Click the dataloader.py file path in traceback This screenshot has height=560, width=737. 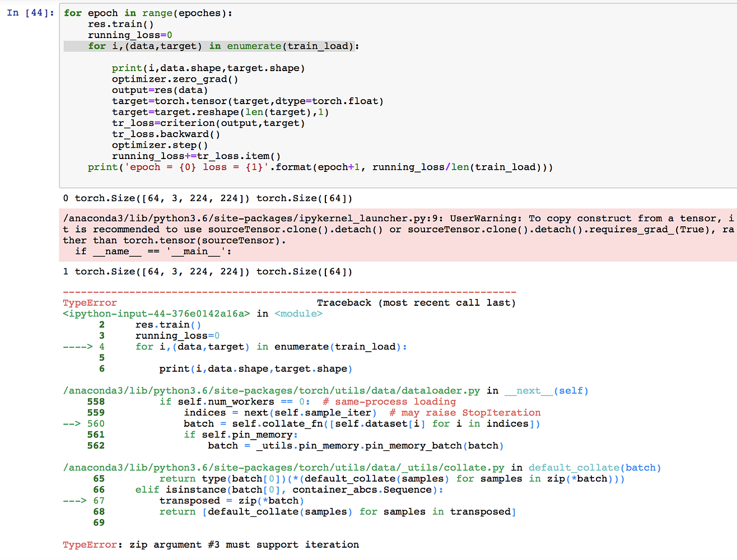(x=271, y=391)
